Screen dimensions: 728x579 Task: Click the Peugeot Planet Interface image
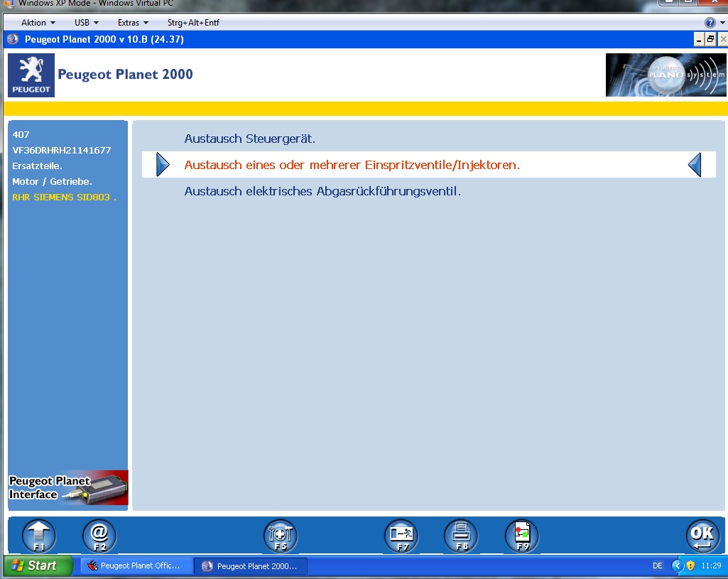(68, 487)
